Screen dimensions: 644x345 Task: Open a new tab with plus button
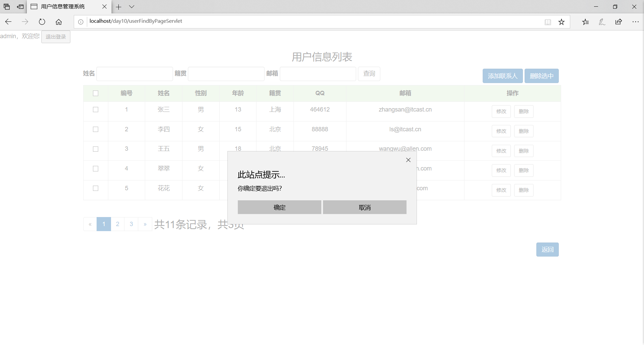point(119,7)
